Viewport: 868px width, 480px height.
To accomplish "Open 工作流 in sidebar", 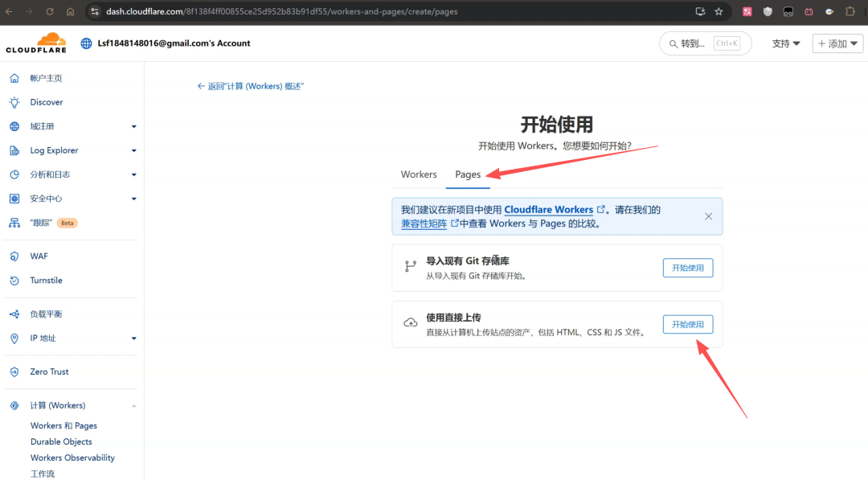I will [x=43, y=474].
